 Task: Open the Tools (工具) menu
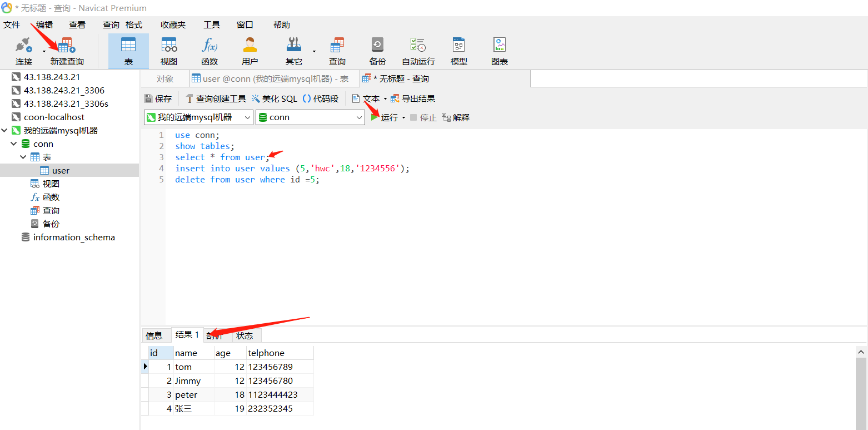212,24
